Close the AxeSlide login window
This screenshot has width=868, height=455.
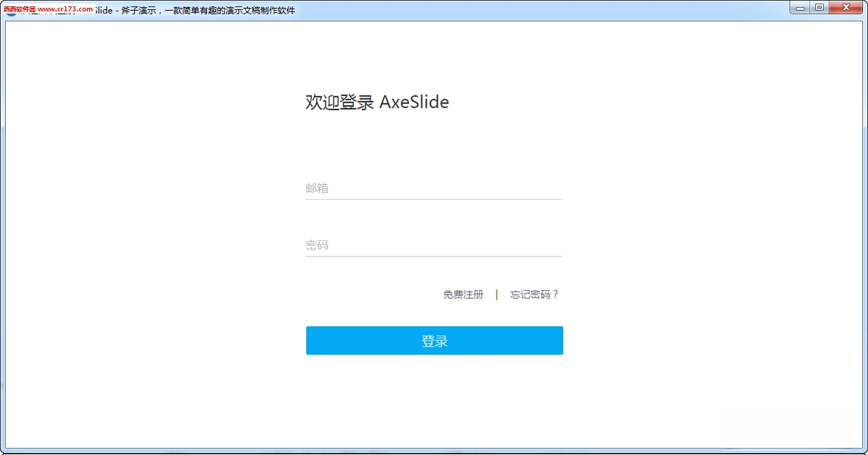point(846,8)
